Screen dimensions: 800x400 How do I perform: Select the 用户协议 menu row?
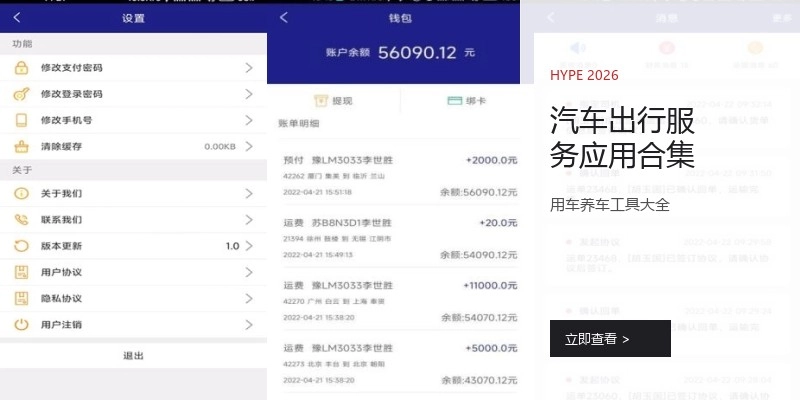[133, 272]
